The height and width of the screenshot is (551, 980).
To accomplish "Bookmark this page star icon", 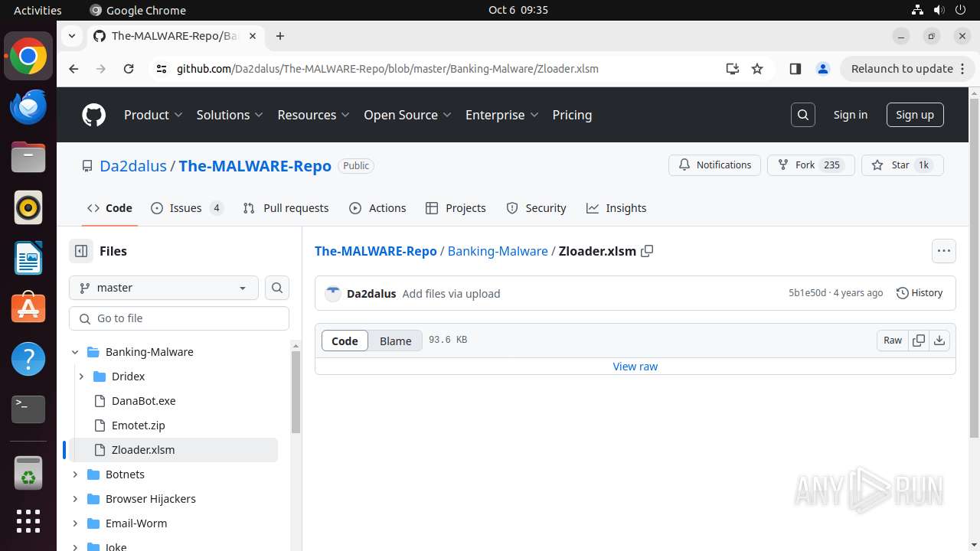I will pos(757,69).
